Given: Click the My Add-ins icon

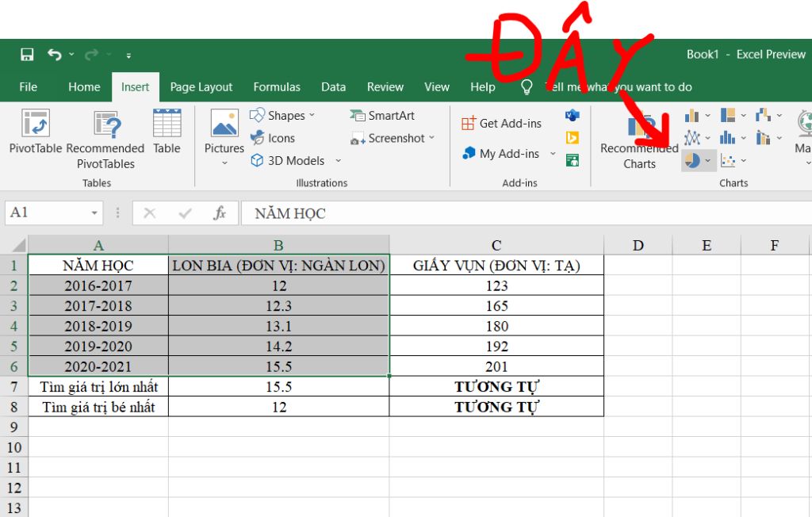Looking at the screenshot, I should click(x=469, y=153).
